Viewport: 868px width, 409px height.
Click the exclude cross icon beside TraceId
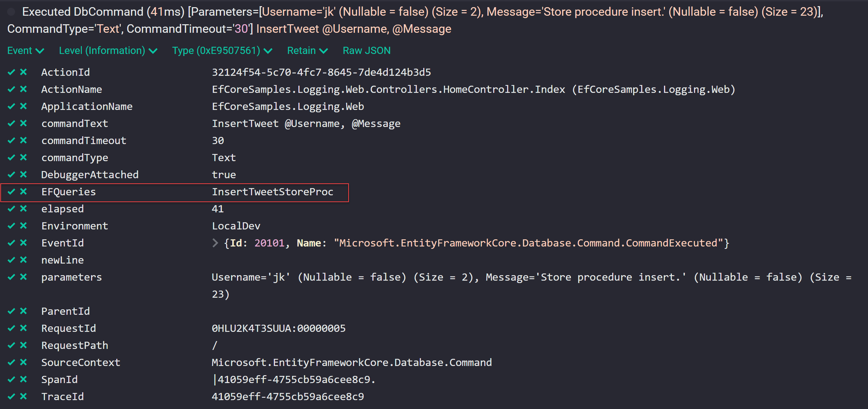[23, 396]
